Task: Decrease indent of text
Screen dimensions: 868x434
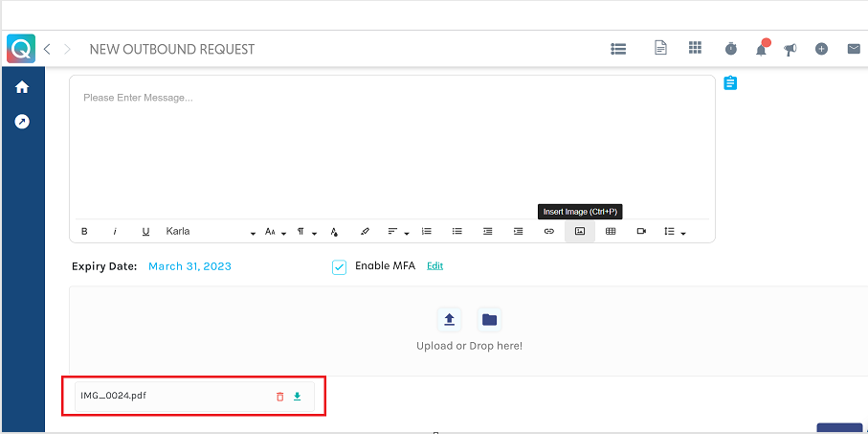Action: pos(488,231)
